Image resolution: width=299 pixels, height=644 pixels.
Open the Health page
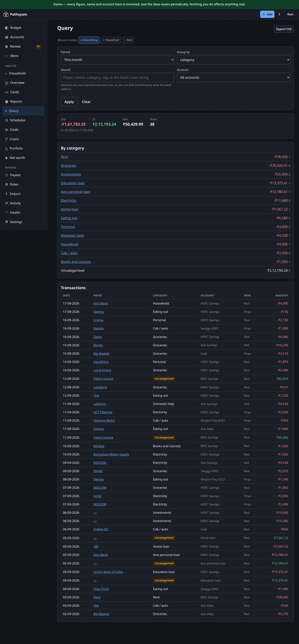point(23,212)
